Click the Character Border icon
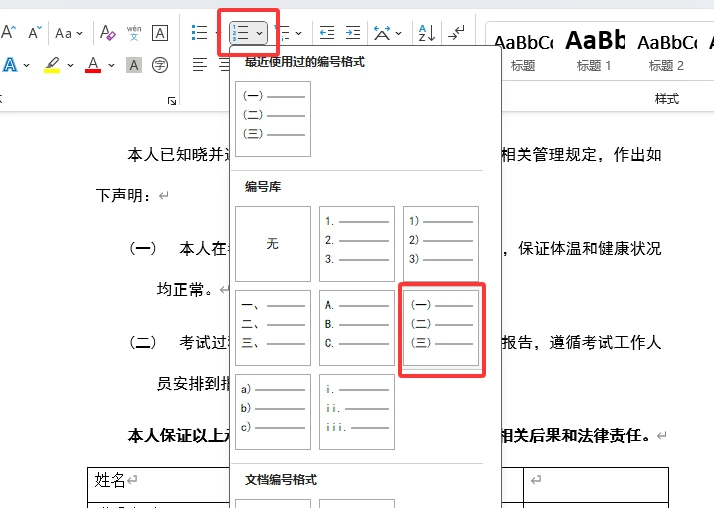The height and width of the screenshot is (508, 714). click(160, 33)
